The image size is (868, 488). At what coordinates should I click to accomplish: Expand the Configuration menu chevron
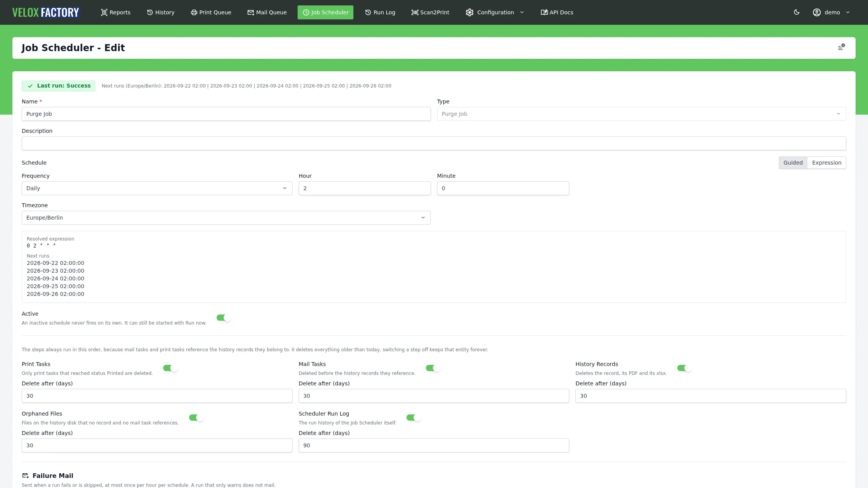coord(522,12)
